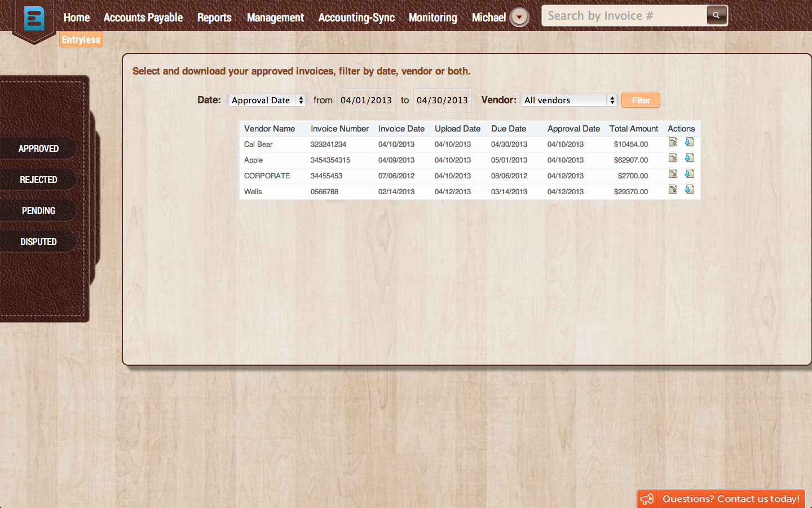The height and width of the screenshot is (508, 812).
Task: Open Accounting-Sync menu
Action: coord(356,17)
